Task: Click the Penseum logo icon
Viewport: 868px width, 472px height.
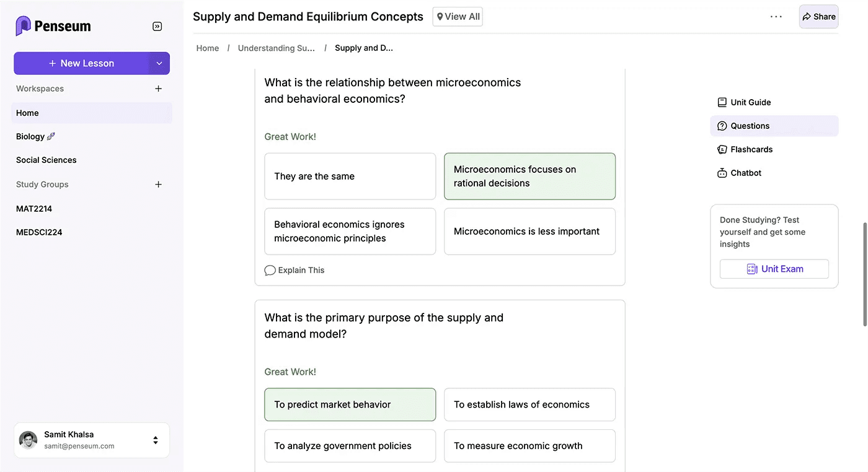Action: click(23, 25)
